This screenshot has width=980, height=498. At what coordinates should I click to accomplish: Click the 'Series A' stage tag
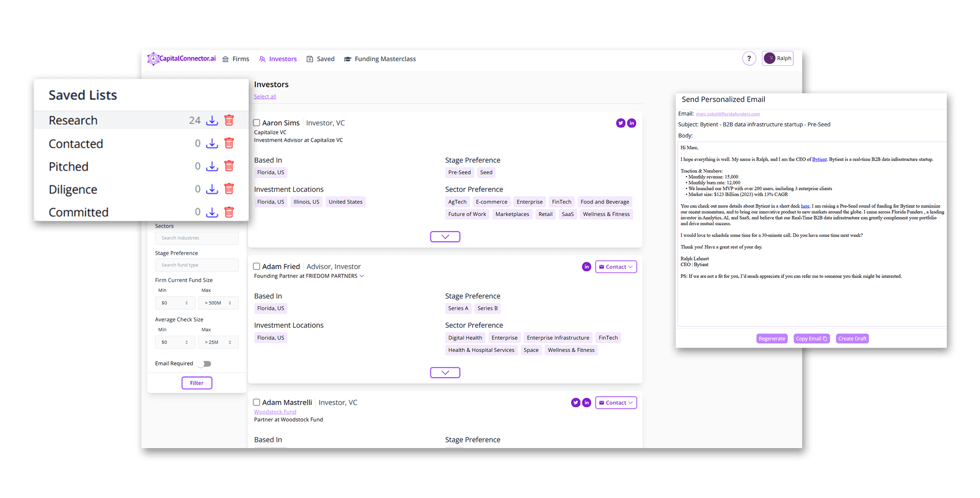(458, 308)
